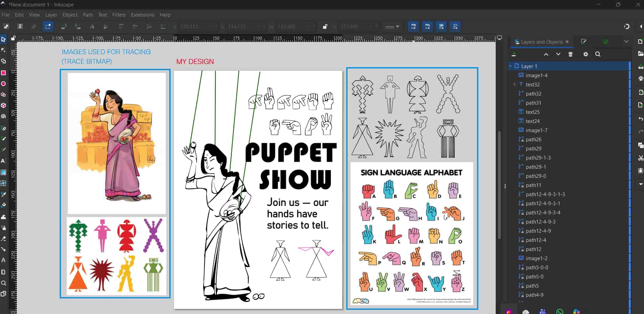Toggle scale rounded corners with rectangles
644x314 pixels.
click(427, 26)
